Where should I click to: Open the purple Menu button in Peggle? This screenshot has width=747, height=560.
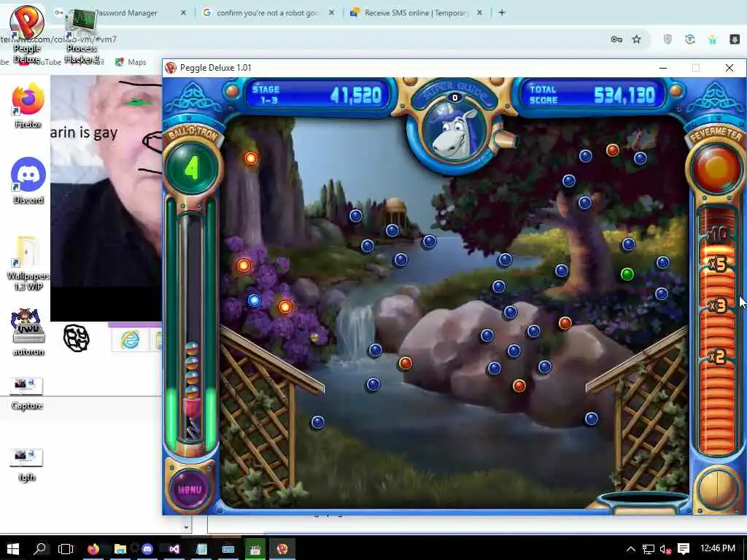click(x=190, y=489)
